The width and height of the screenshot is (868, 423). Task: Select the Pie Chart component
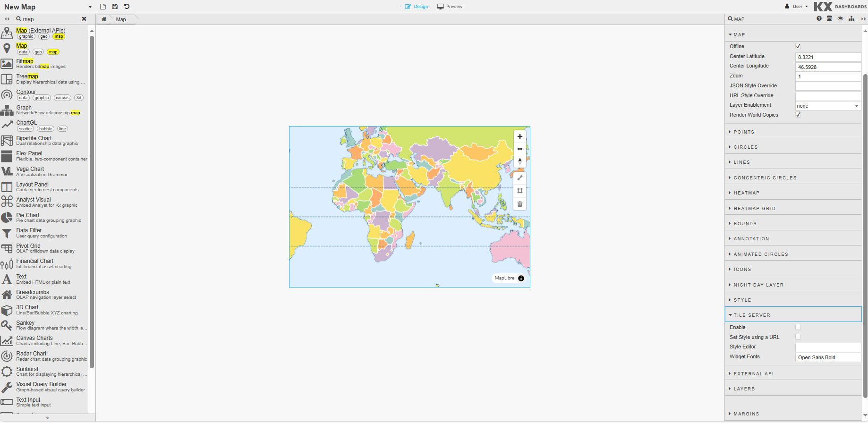[x=28, y=217]
